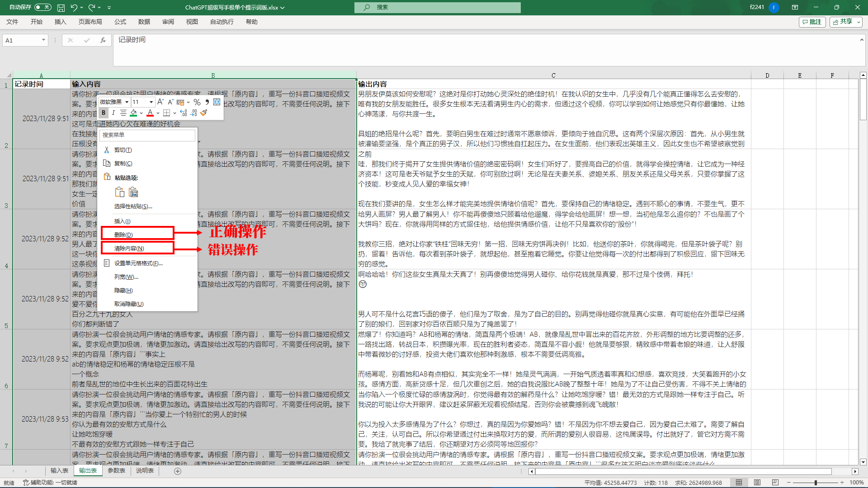The width and height of the screenshot is (868, 488).
Task: Open the f2241 account avatar
Action: tap(774, 7)
